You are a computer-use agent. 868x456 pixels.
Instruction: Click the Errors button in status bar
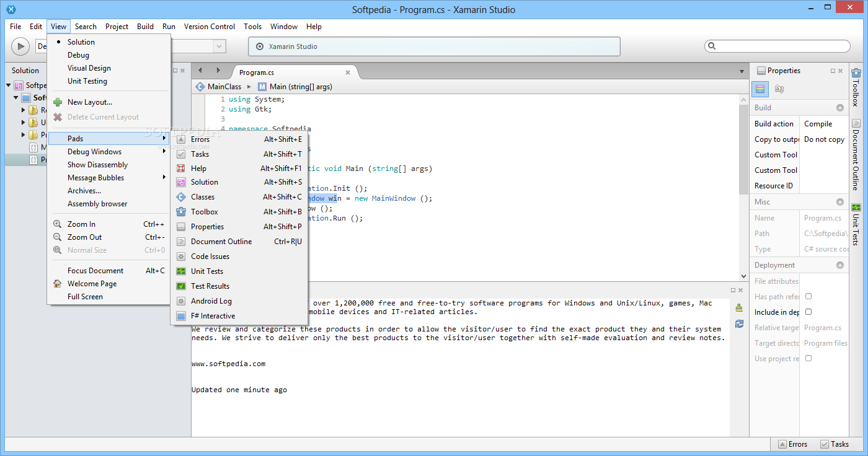point(792,444)
